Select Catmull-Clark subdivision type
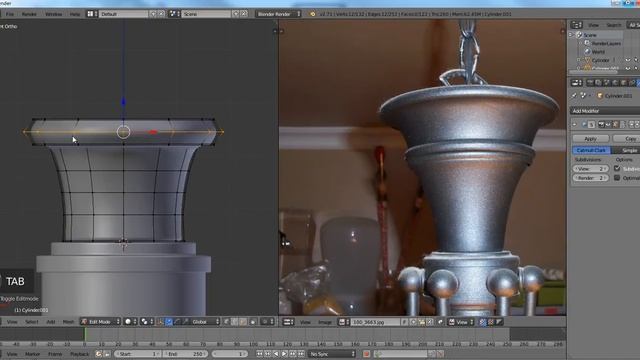Image resolution: width=640 pixels, height=360 pixels. (591, 150)
